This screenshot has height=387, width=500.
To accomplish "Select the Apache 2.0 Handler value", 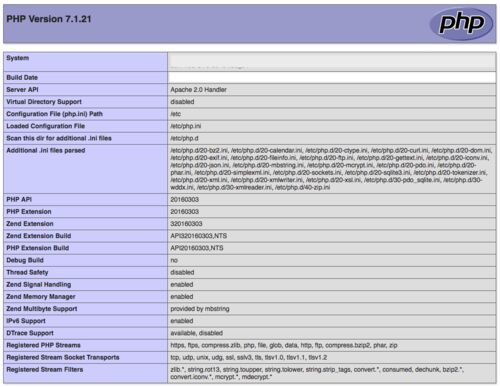I will (x=198, y=90).
